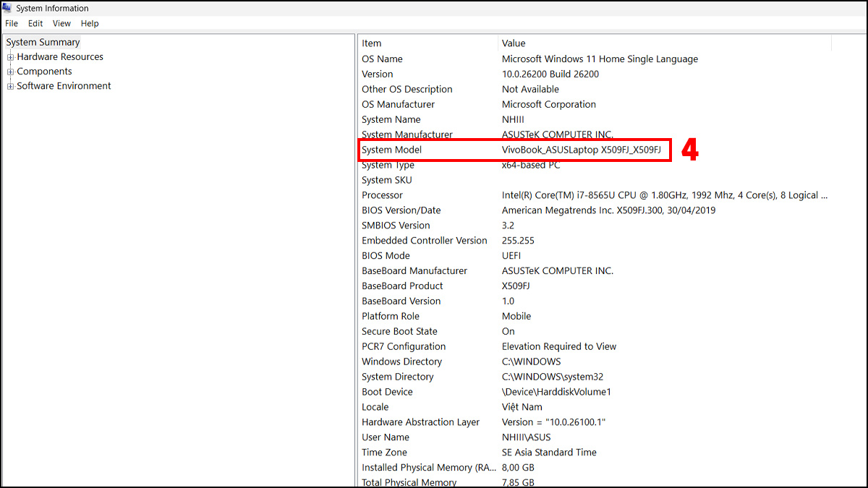Select the Processor row
868x488 pixels.
[x=595, y=195]
